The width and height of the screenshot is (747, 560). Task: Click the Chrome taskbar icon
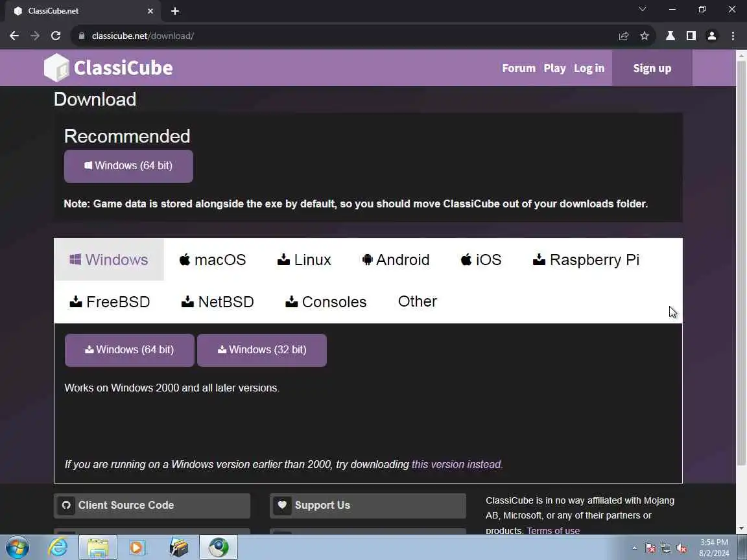coord(218,548)
